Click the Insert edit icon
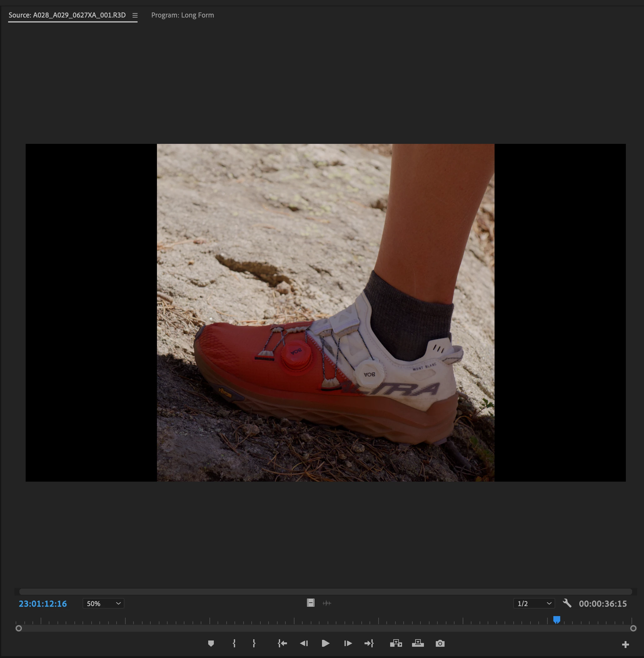The height and width of the screenshot is (658, 644). 396,643
